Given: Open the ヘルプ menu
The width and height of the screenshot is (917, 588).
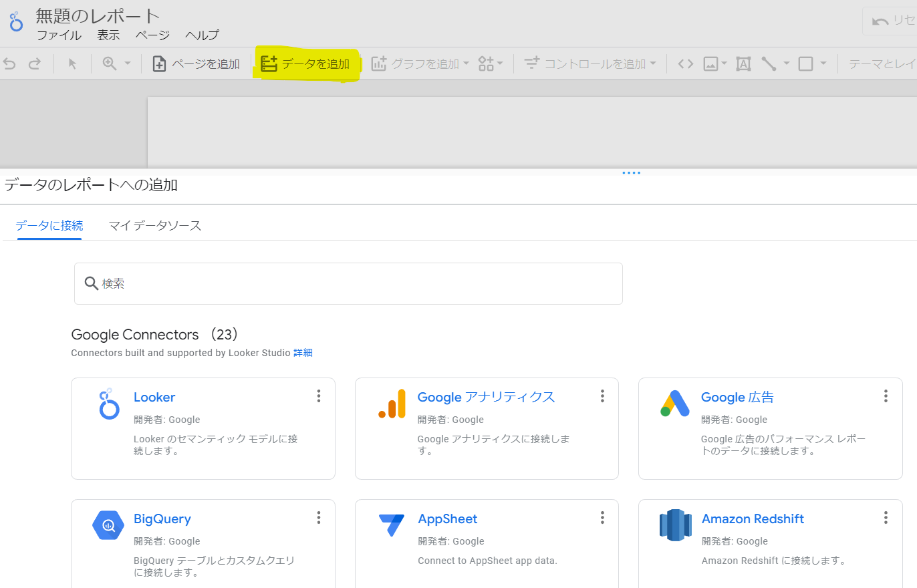Looking at the screenshot, I should click(x=202, y=35).
